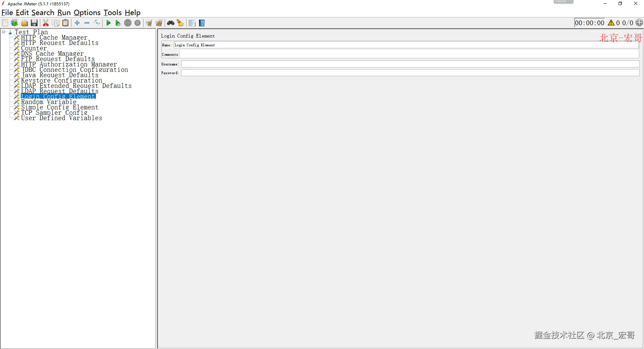Open the File menu
The height and width of the screenshot is (349, 644).
click(7, 13)
